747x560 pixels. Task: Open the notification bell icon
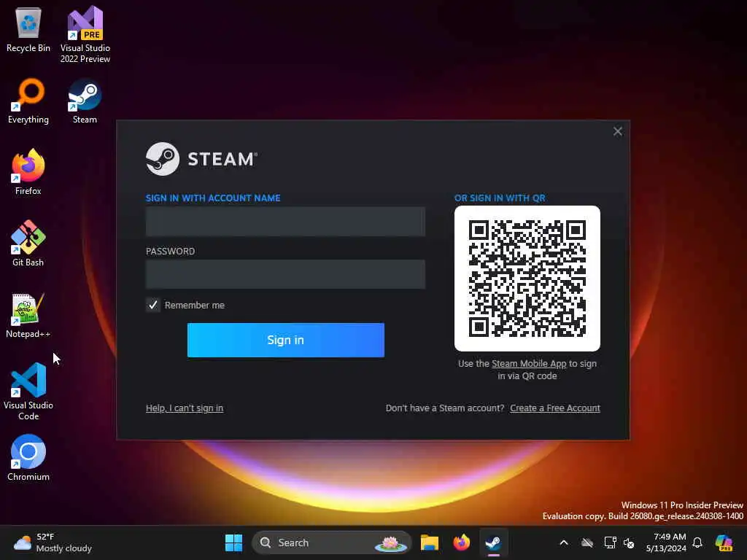(x=697, y=542)
